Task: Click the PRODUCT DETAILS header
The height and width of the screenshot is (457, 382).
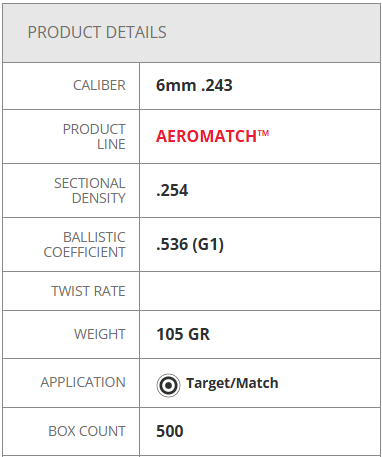Action: pyautogui.click(x=97, y=33)
